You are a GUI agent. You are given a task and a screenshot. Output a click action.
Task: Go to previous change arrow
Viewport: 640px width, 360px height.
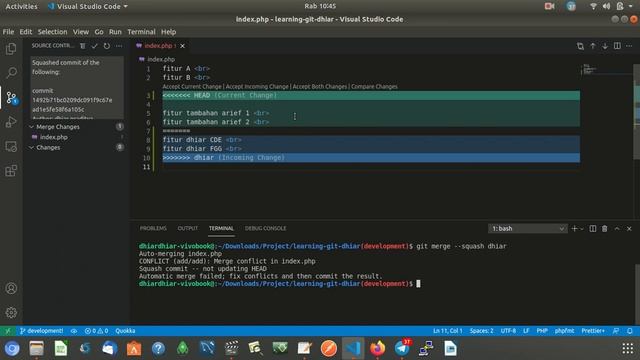pyautogui.click(x=593, y=46)
